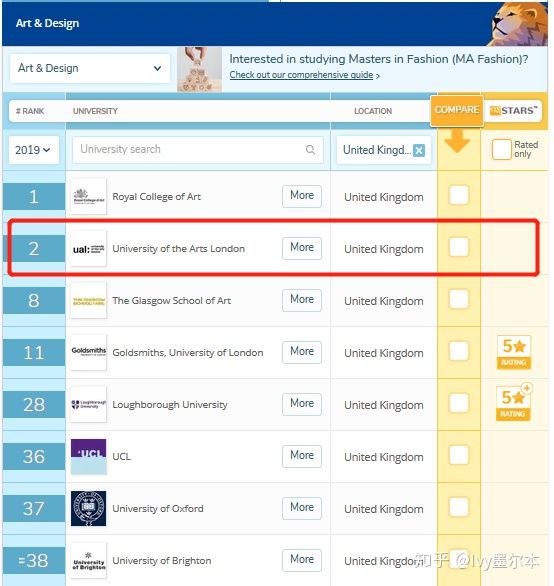Click the University of Brighton logo
Viewport: 554px width, 586px height.
click(89, 560)
